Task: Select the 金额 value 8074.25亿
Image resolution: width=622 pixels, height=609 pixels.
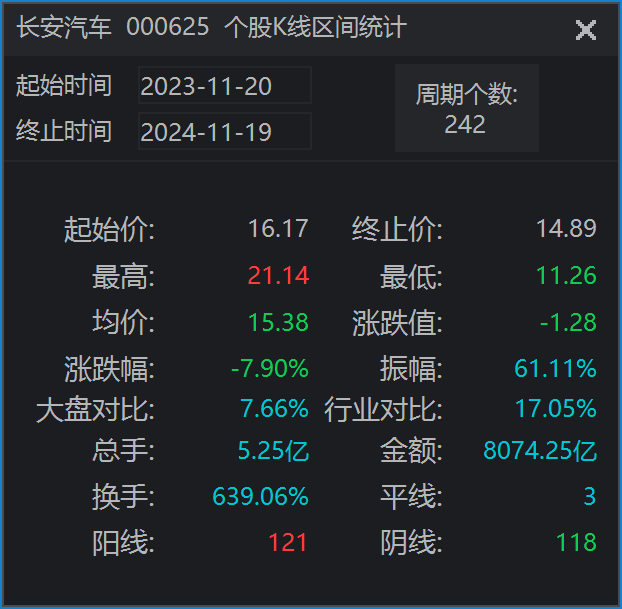Action: 540,451
